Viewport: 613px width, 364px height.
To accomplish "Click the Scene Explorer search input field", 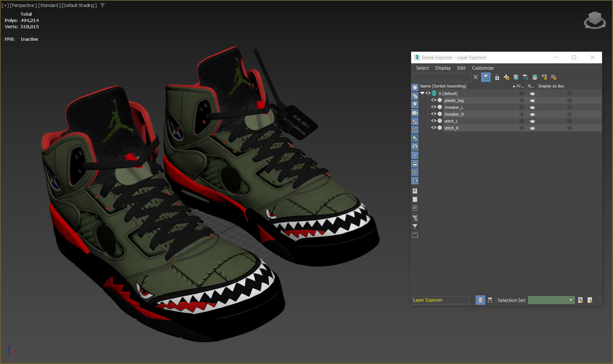I will [x=442, y=77].
